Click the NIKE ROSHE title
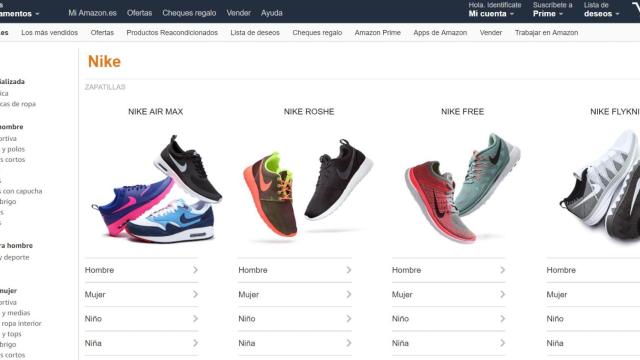 [309, 111]
